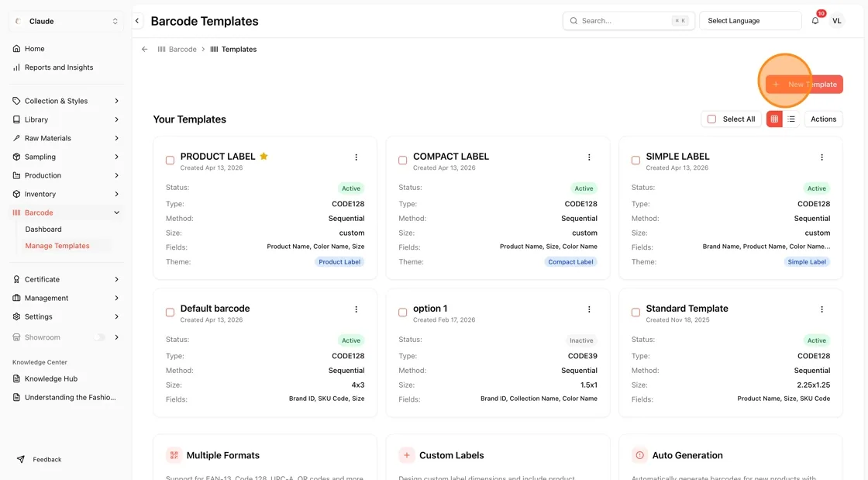Go back using the breadcrumb arrow
Image resolution: width=868 pixels, height=480 pixels.
[144, 50]
